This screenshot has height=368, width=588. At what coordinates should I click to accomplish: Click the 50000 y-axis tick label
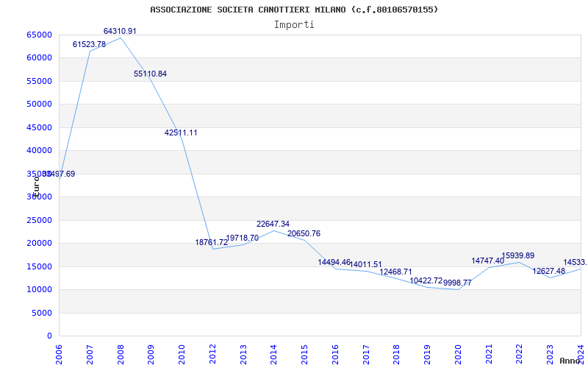pos(40,104)
